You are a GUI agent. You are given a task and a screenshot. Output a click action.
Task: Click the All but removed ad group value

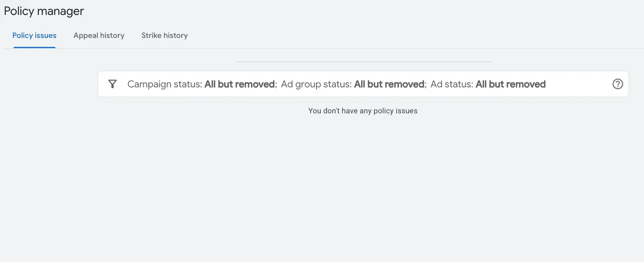coord(388,84)
